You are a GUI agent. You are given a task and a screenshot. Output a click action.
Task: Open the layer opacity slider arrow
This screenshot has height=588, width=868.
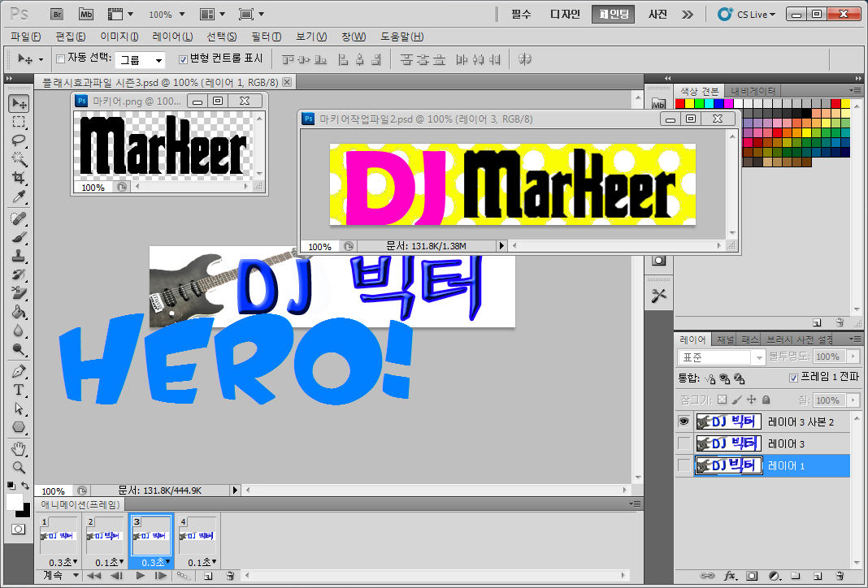pyautogui.click(x=853, y=357)
